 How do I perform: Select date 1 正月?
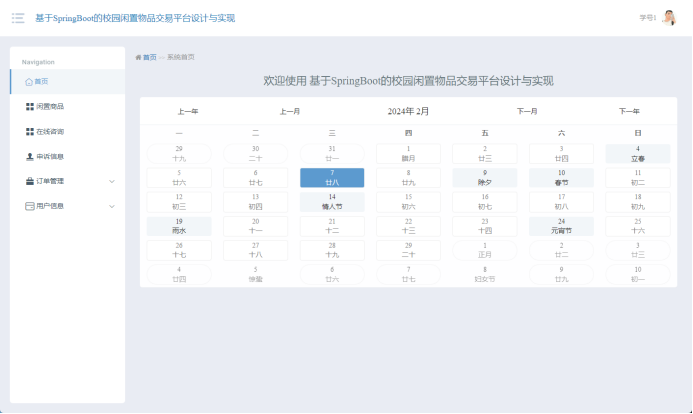485,250
